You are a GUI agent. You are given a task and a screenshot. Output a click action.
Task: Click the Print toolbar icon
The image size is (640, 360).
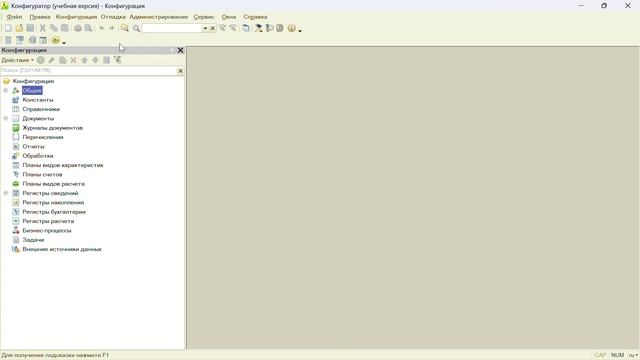78,28
